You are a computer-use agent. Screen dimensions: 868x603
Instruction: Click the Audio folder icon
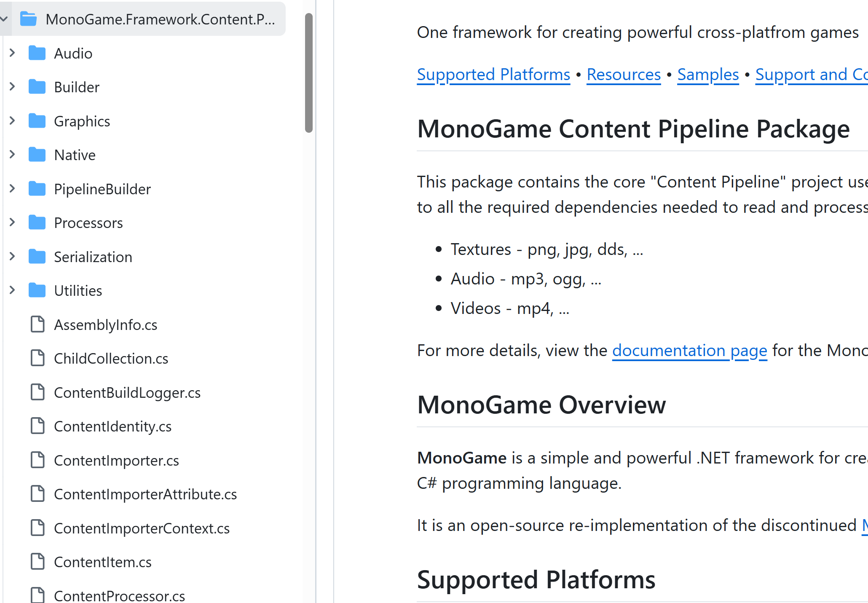pos(37,54)
